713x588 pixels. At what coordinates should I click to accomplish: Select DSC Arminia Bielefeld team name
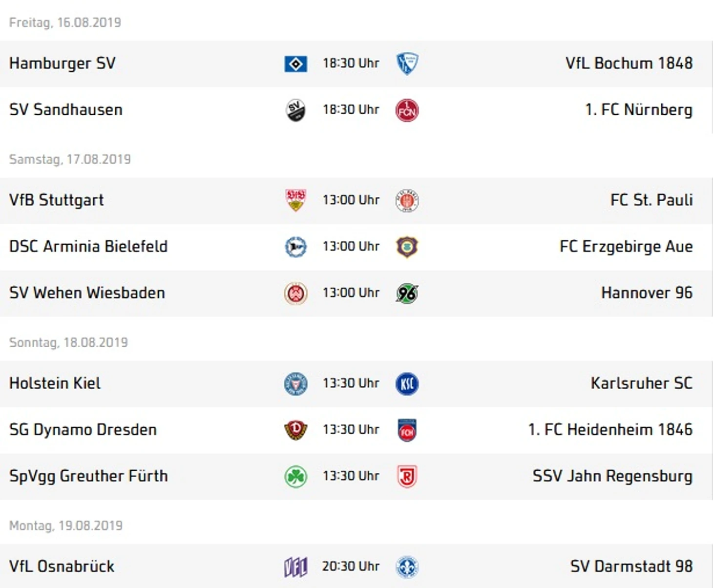click(88, 247)
